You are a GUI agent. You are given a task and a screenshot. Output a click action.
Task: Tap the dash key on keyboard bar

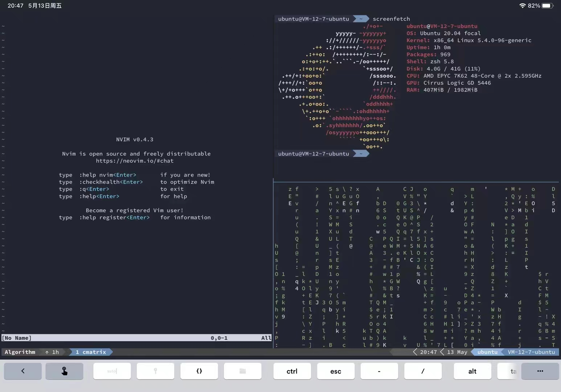(x=379, y=371)
